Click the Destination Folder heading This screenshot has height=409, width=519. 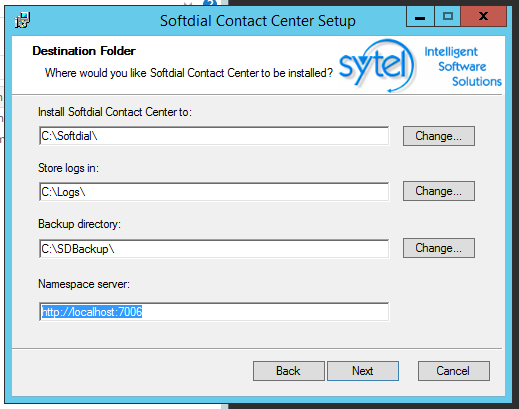[x=84, y=51]
